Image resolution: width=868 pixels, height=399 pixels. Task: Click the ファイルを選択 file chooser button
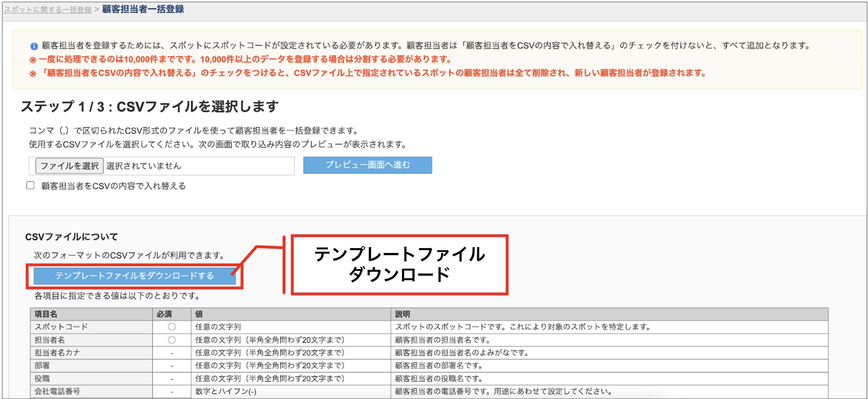[x=70, y=166]
